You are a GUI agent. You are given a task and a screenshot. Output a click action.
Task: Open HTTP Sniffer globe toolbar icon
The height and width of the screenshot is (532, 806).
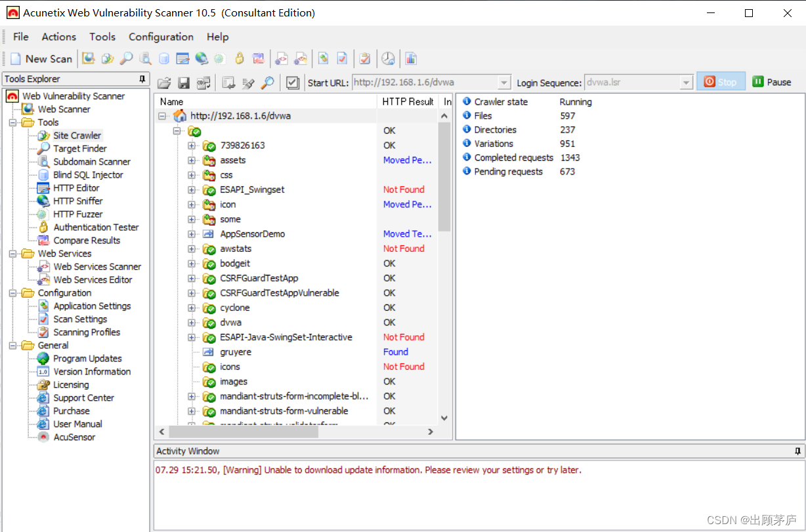coord(201,58)
